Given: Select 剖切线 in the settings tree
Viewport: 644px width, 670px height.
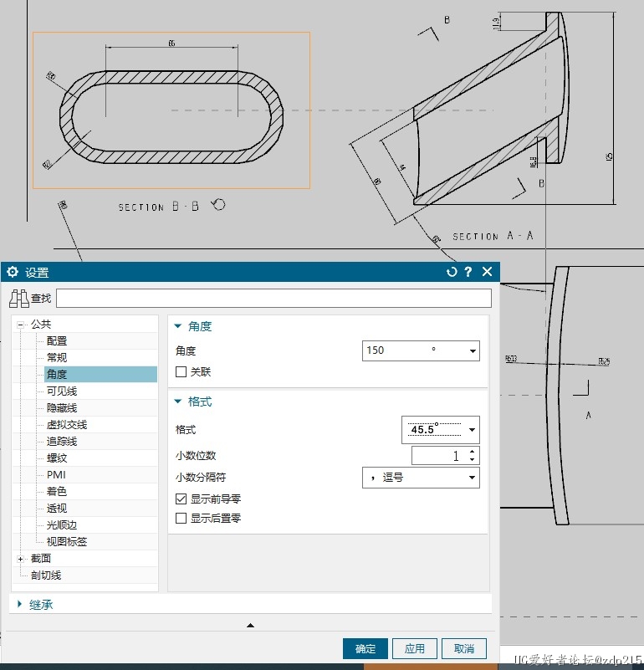Looking at the screenshot, I should point(46,575).
